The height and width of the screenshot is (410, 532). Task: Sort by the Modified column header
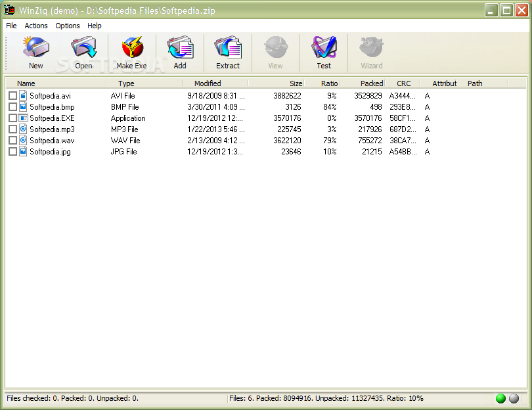[215, 83]
